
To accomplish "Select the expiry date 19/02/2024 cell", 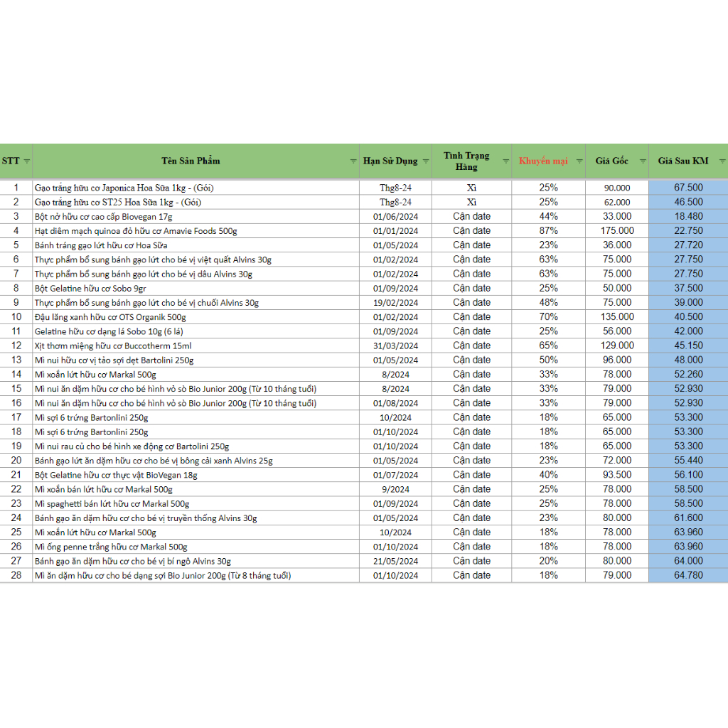I will [x=395, y=303].
